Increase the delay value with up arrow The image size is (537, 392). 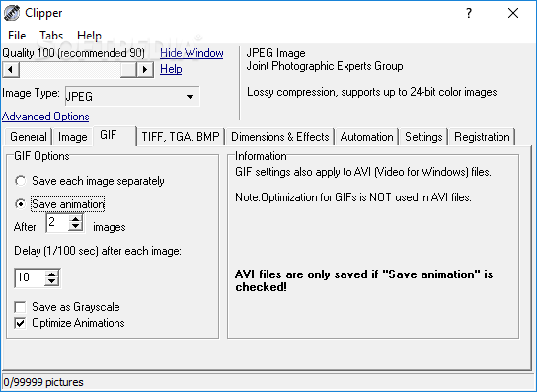(52, 274)
